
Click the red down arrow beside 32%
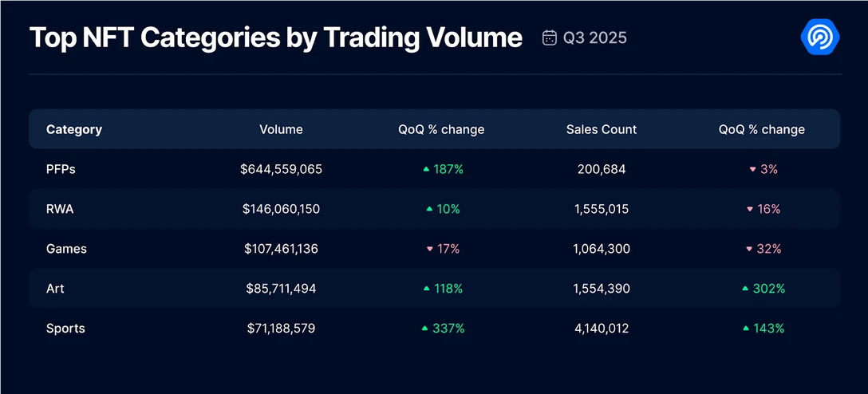tap(748, 249)
